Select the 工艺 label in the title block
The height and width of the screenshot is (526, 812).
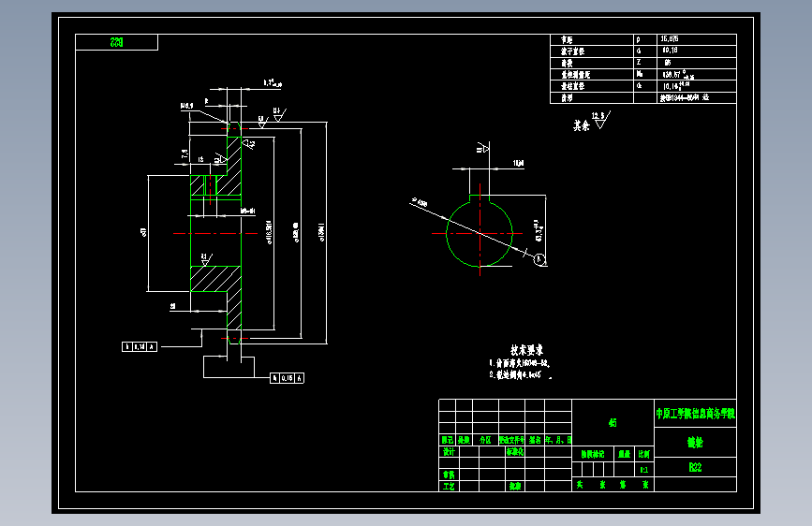[449, 486]
